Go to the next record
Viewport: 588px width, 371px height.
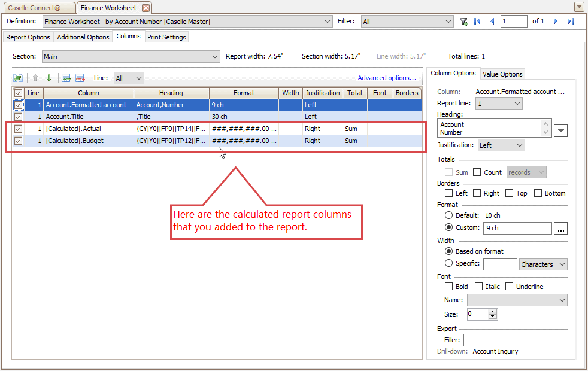tap(556, 22)
